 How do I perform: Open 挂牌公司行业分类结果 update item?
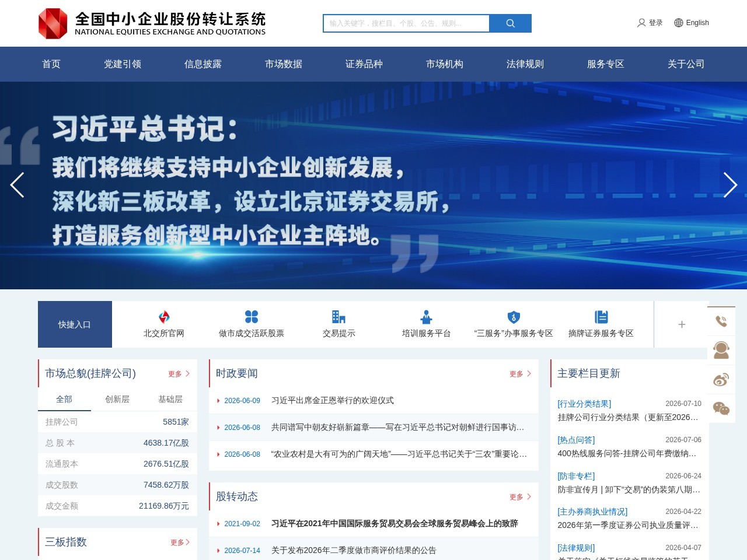(x=628, y=417)
